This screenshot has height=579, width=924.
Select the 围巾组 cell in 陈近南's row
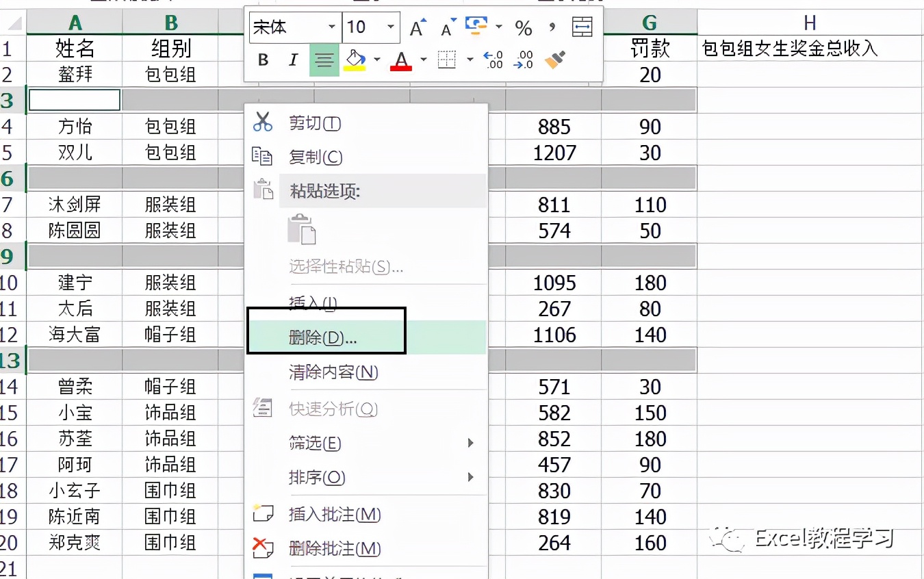tap(170, 517)
